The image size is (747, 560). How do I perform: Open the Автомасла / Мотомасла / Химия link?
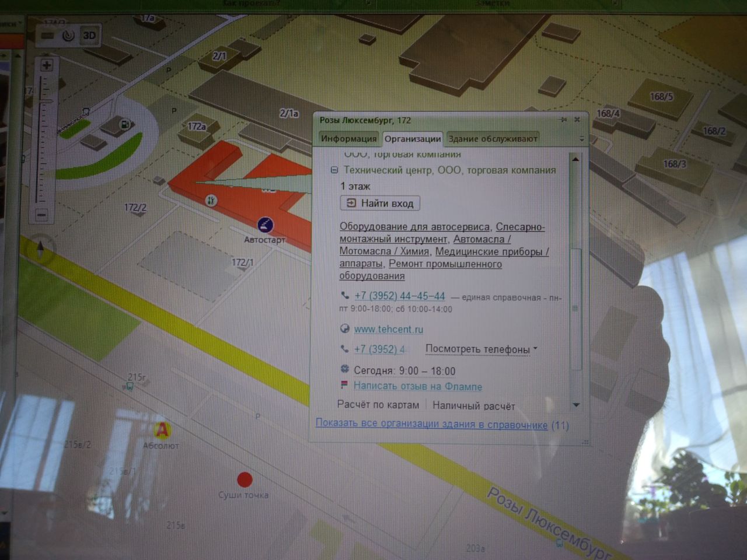click(x=425, y=246)
